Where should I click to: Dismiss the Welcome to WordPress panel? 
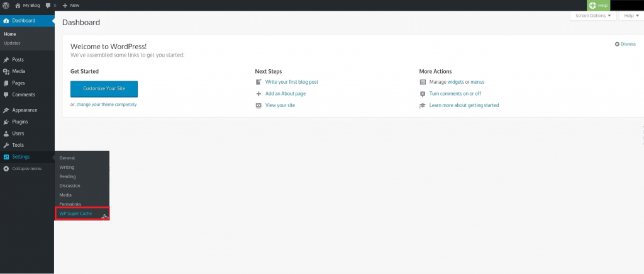pyautogui.click(x=628, y=44)
